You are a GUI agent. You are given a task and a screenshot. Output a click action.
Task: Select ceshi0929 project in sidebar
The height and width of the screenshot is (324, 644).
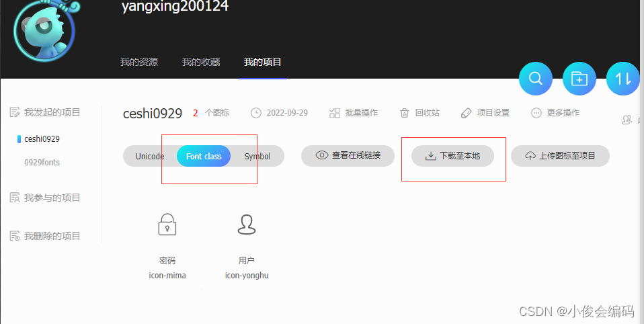click(x=42, y=138)
